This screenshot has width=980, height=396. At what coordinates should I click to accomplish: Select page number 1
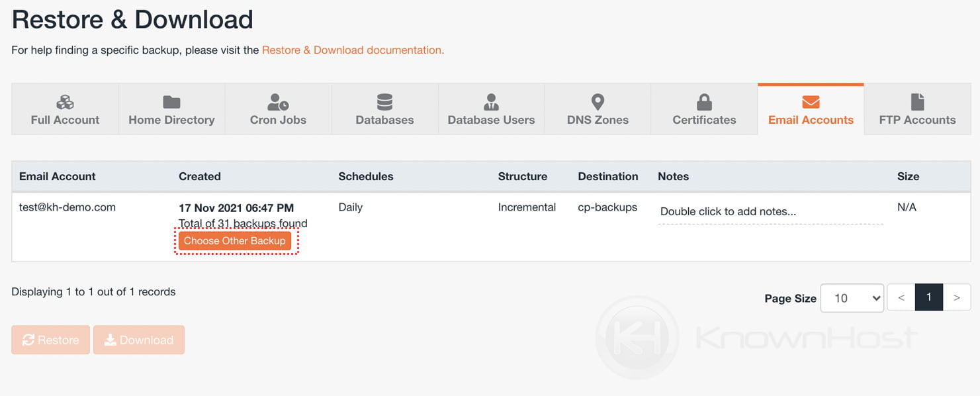[x=929, y=297]
